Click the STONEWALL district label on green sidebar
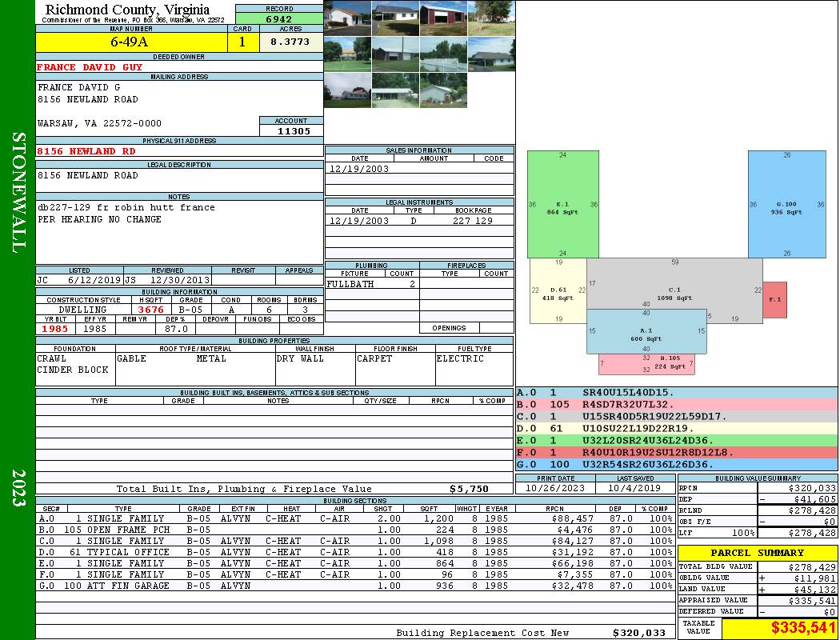The image size is (840, 640). [x=18, y=193]
